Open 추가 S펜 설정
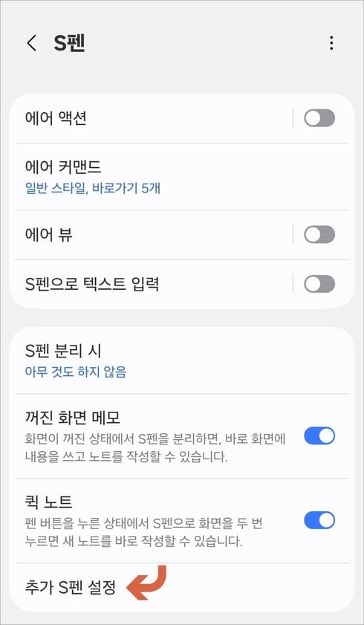 181,587
